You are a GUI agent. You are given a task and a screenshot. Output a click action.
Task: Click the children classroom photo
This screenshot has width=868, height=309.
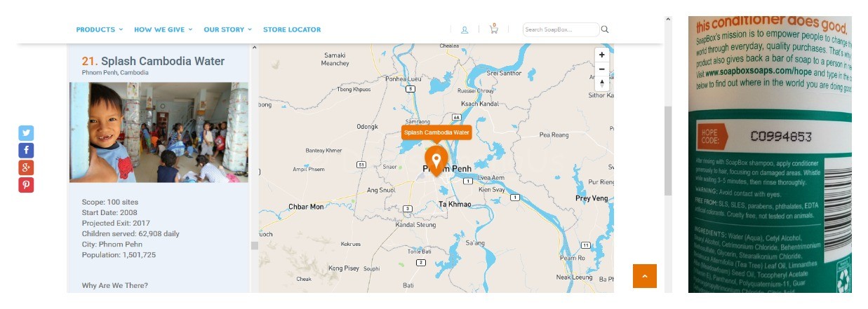[x=159, y=132]
